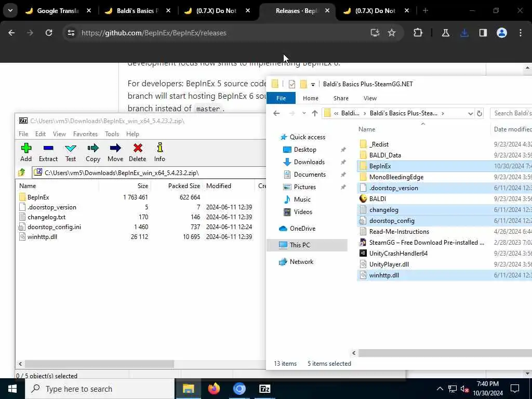Open 7-Zip File menu
This screenshot has height=399, width=532.
tap(23, 134)
